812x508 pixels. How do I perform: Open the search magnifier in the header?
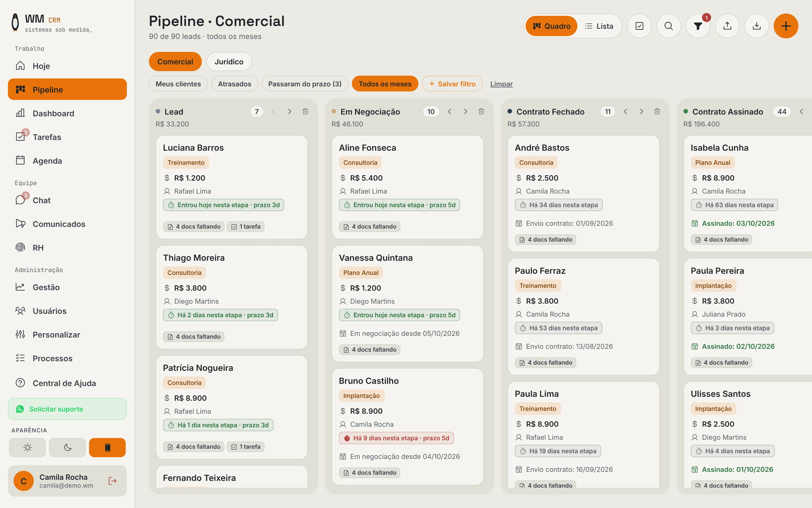pyautogui.click(x=668, y=26)
